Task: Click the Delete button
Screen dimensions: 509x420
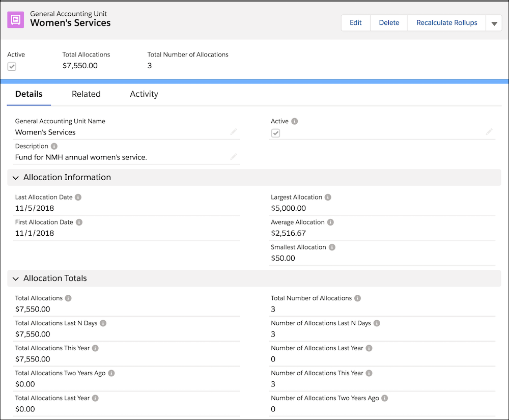Action: click(x=389, y=22)
